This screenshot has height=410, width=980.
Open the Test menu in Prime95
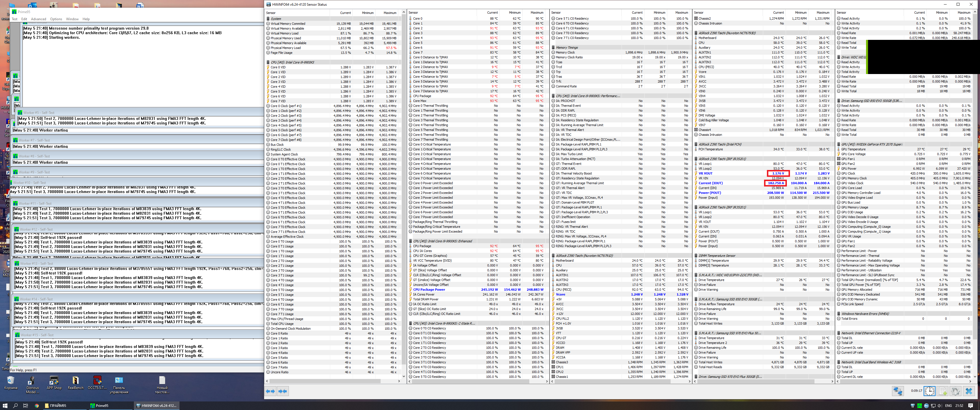pos(15,19)
